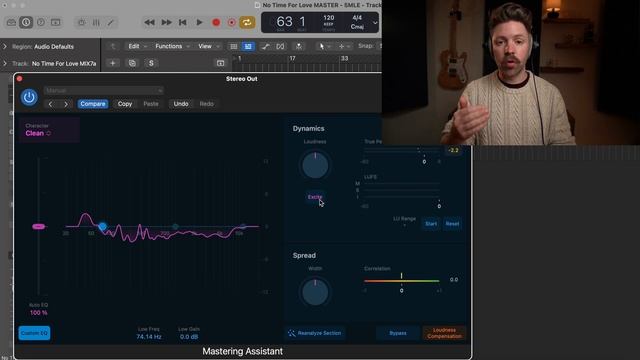The height and width of the screenshot is (360, 640).
Task: Click the track header import icon
Action: coord(220,63)
